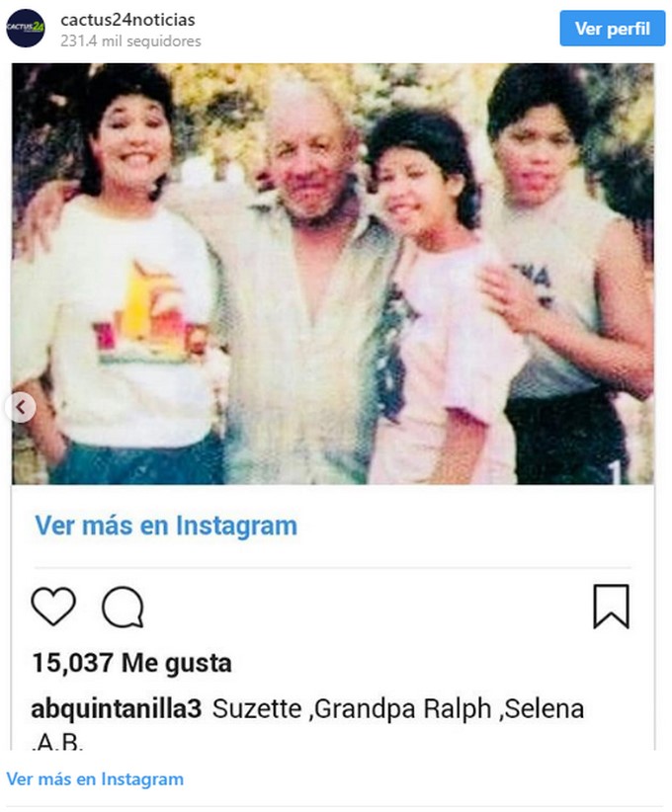The height and width of the screenshot is (812, 672).
Task: Save the post with bookmark icon
Action: 611,607
